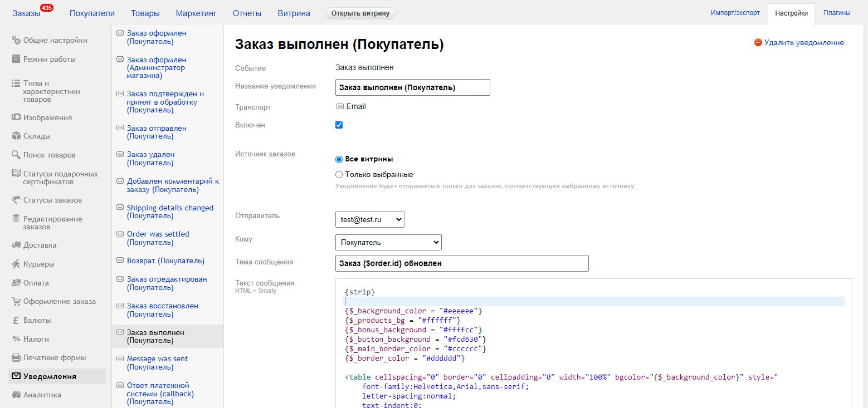Click the percent icon beside Налоги
The image size is (868, 408).
point(16,339)
